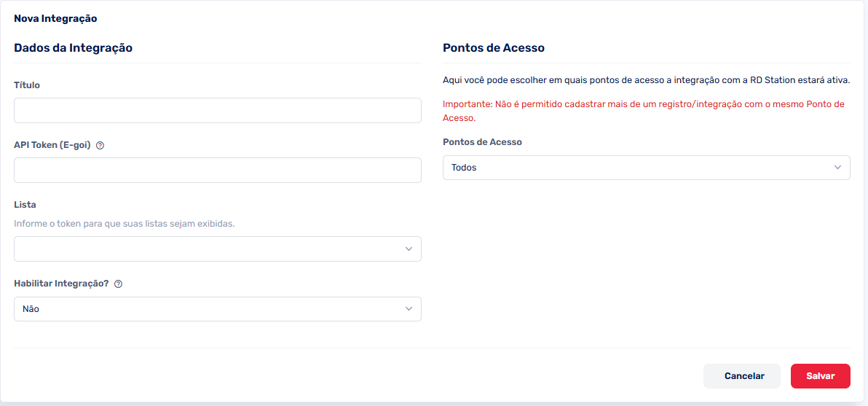This screenshot has width=868, height=406.
Task: Click the API Token (E-goi) label text
Action: click(x=52, y=145)
